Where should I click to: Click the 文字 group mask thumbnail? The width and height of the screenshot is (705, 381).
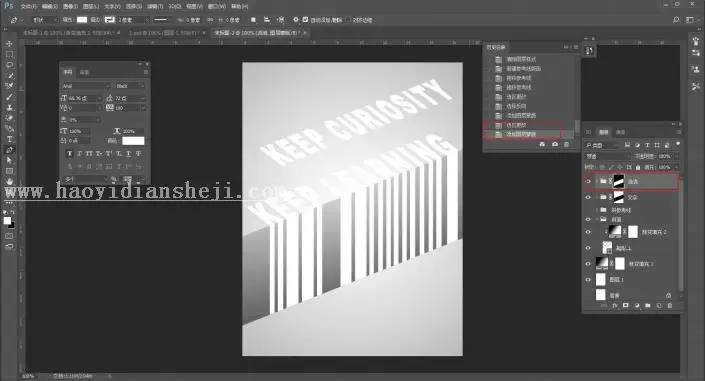click(619, 197)
